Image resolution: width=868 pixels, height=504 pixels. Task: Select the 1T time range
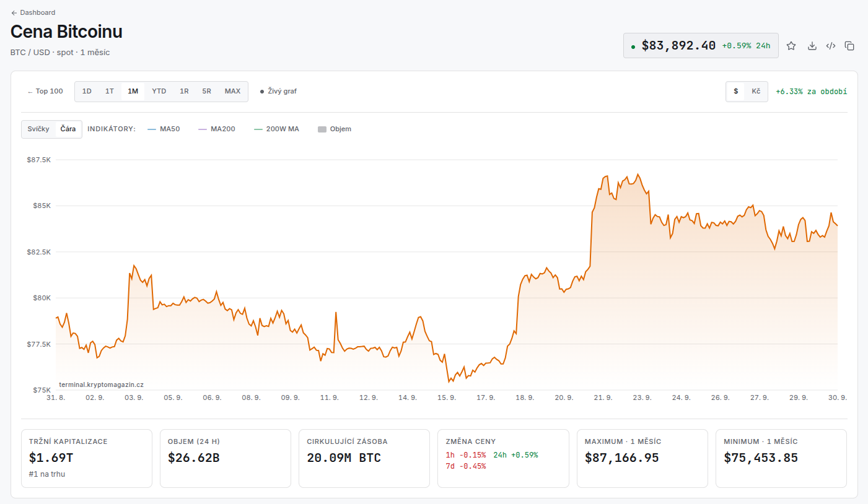tap(110, 91)
